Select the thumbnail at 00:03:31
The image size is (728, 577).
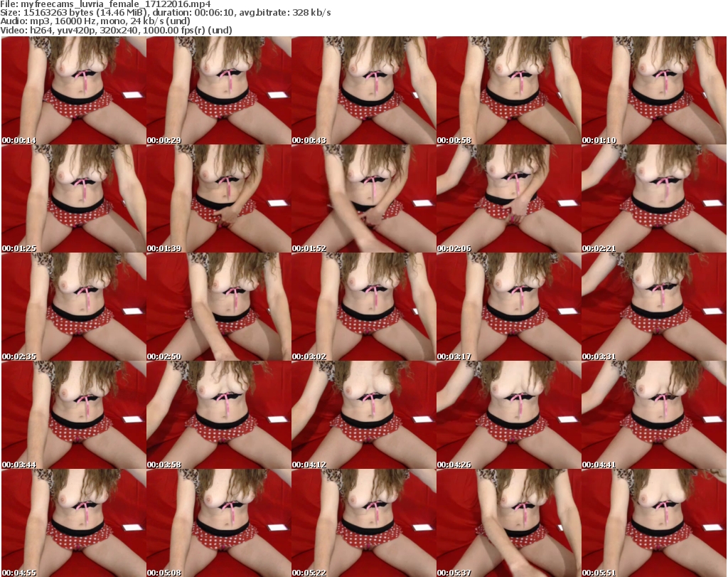click(653, 307)
